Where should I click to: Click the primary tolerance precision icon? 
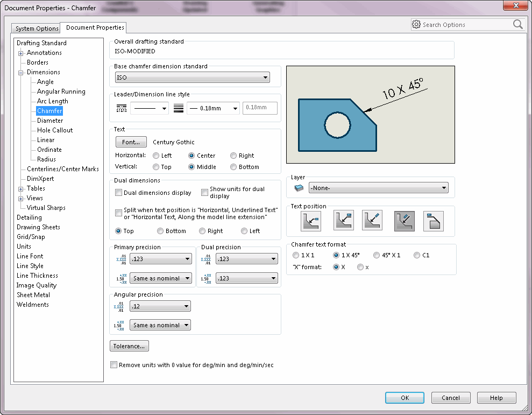121,278
